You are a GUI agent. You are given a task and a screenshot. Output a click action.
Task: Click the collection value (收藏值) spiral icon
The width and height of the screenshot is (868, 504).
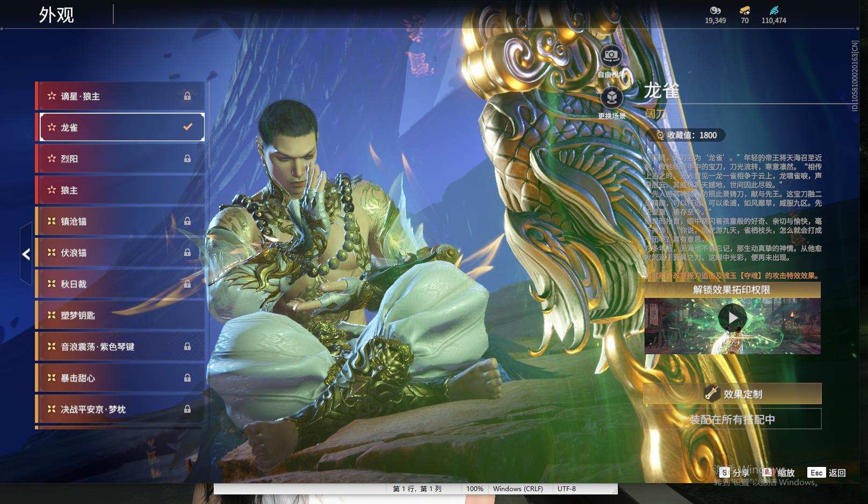(660, 135)
